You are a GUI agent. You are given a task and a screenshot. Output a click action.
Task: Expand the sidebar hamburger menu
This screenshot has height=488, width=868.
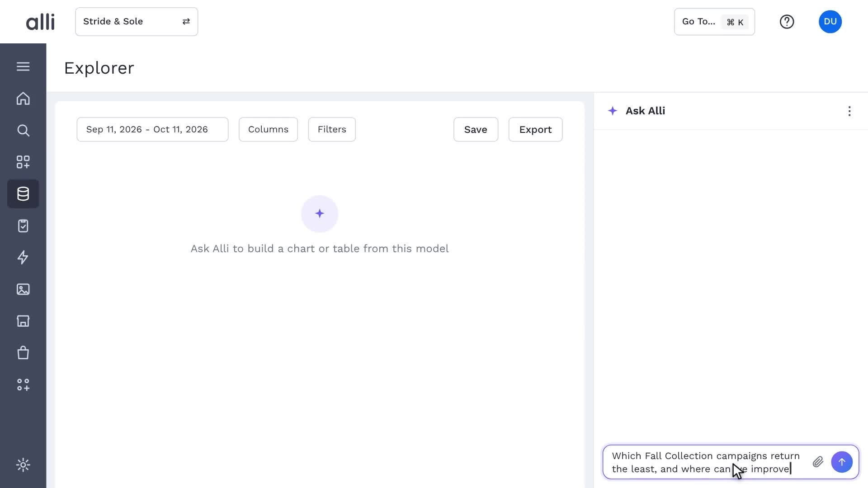click(x=23, y=66)
